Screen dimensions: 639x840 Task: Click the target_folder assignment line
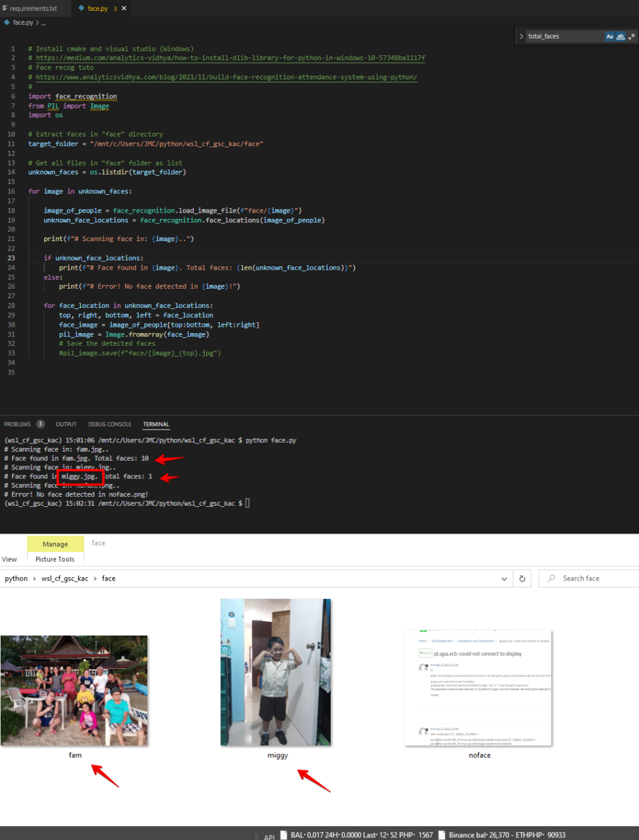(x=145, y=144)
